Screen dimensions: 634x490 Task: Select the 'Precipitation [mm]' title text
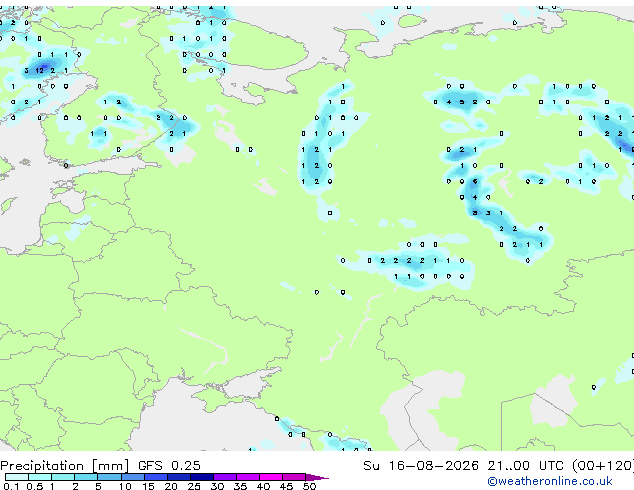coord(64,466)
